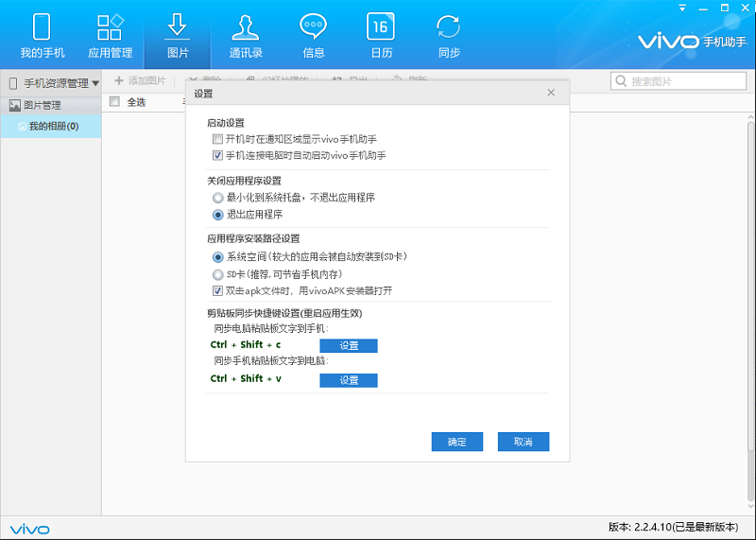Open the 同步 sync section
756x540 pixels.
(x=449, y=36)
